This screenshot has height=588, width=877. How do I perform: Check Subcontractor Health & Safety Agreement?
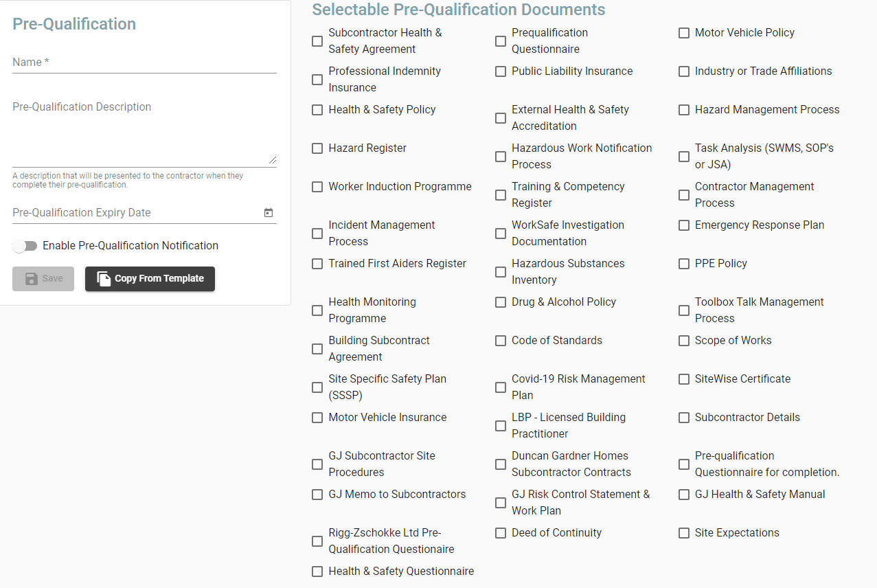317,41
